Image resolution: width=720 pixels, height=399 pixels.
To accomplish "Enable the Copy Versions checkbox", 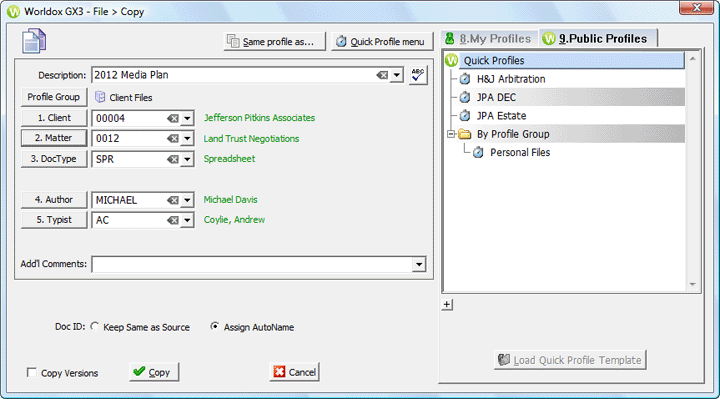I will 32,372.
